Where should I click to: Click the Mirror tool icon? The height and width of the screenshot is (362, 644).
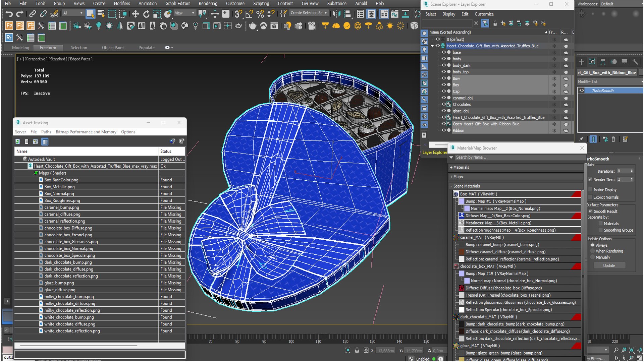click(x=336, y=14)
